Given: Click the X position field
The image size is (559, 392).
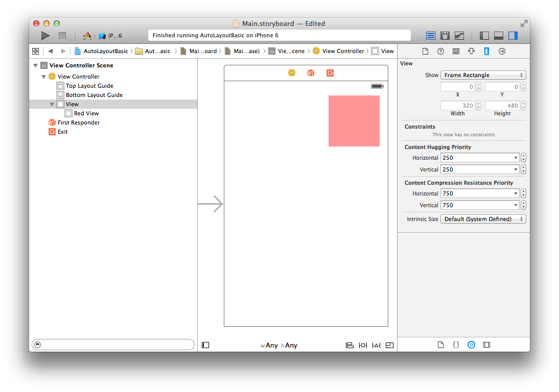Looking at the screenshot, I should 458,87.
